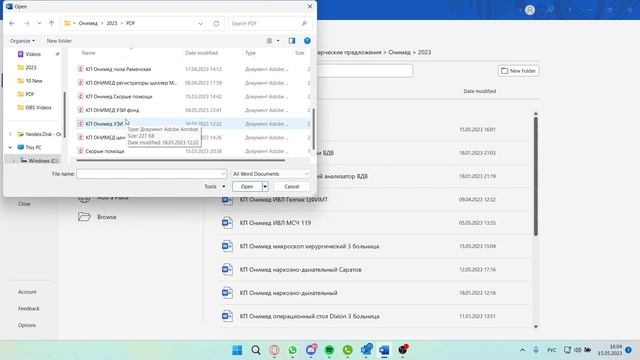Refresh the PDF folder listing
Screen dimensions: 640x360
[x=216, y=24]
